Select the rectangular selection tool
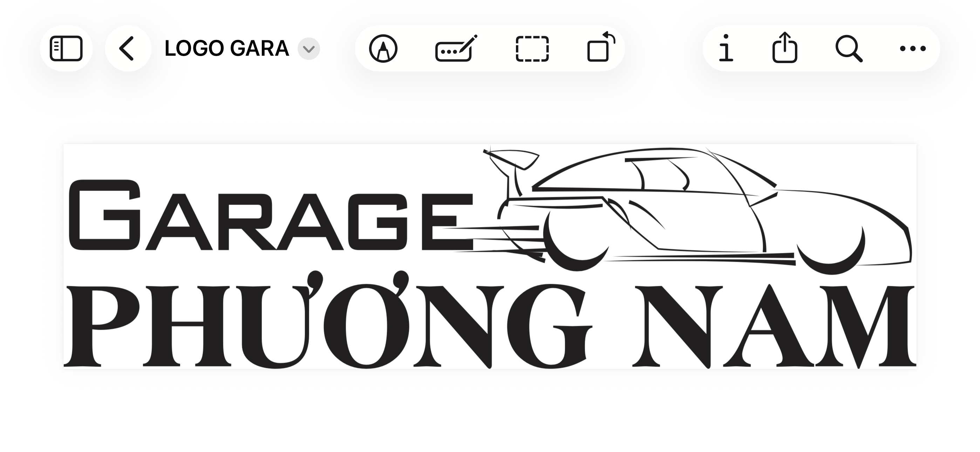The width and height of the screenshot is (980, 452). (x=532, y=49)
